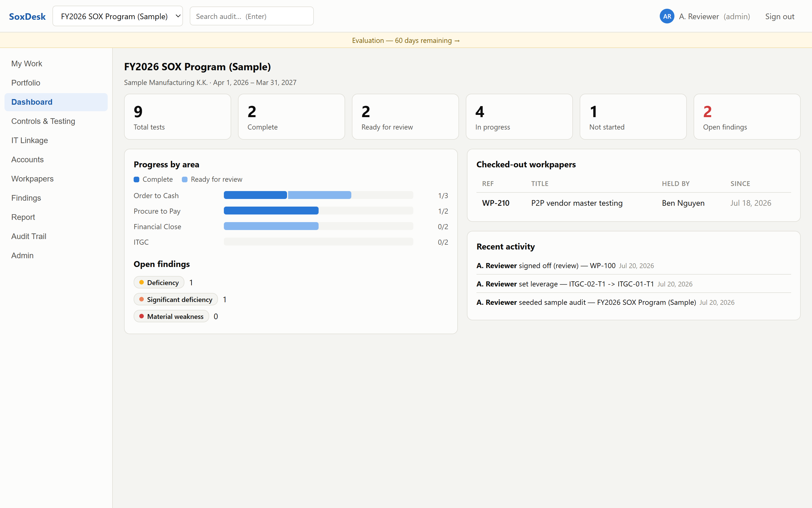Open the FY2026 SOX Program audit dropdown
This screenshot has height=508, width=812.
click(x=118, y=16)
